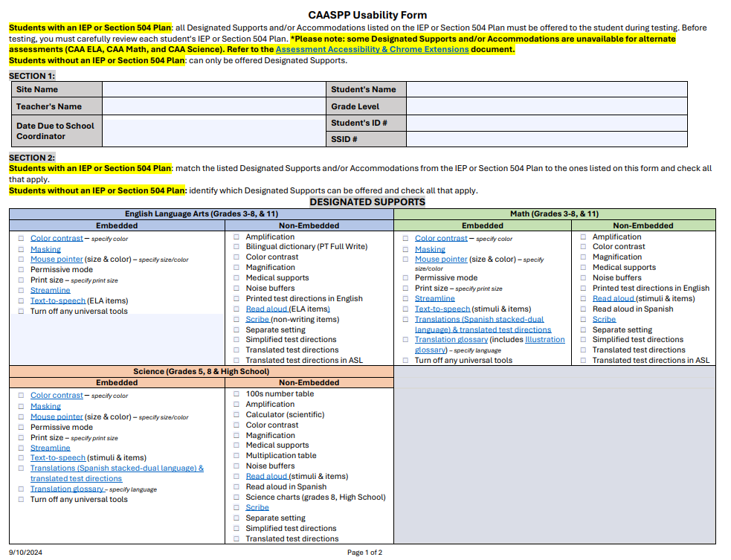
Task: Open Science Read aloud (stimuli & items) link
Action: point(266,476)
